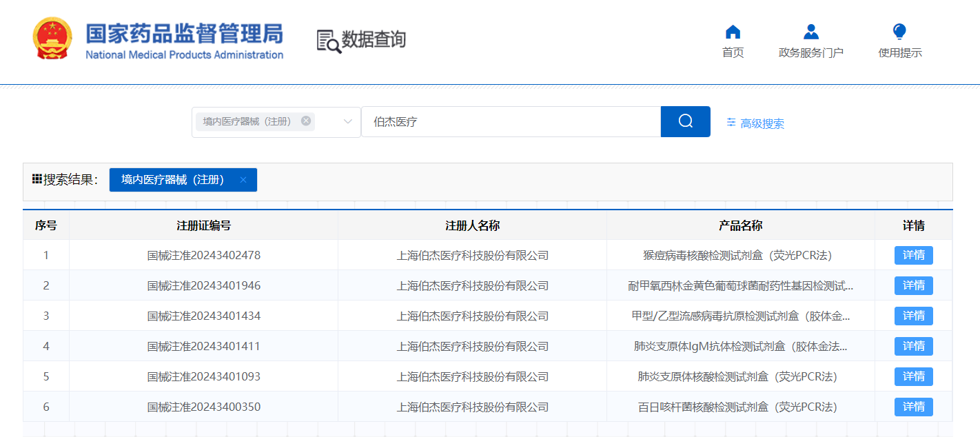The width and height of the screenshot is (980, 437).
Task: Click product name 肺炎支原体IgM抗体检测试剂盒
Action: (741, 346)
